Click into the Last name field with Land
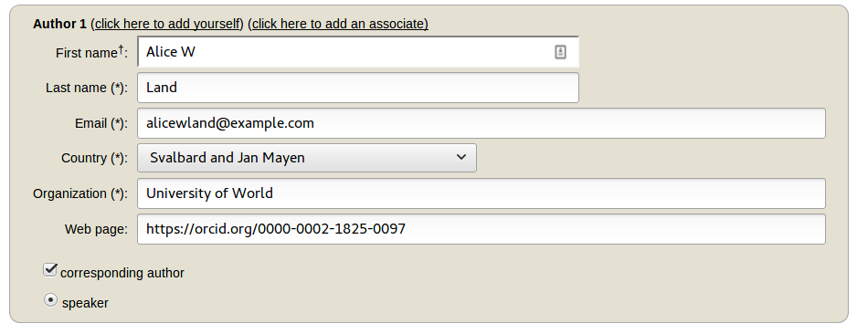The height and width of the screenshot is (334, 868). coord(358,88)
